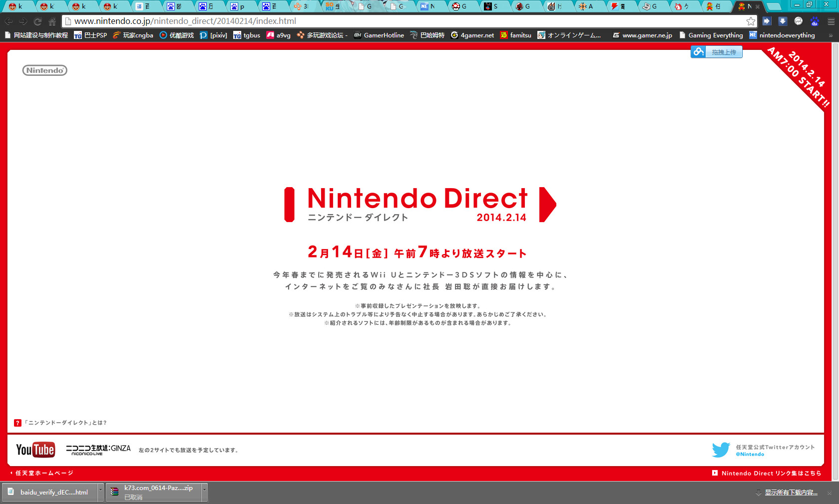Open the YouTube broadcast link
The image size is (839, 504).
coord(35,450)
